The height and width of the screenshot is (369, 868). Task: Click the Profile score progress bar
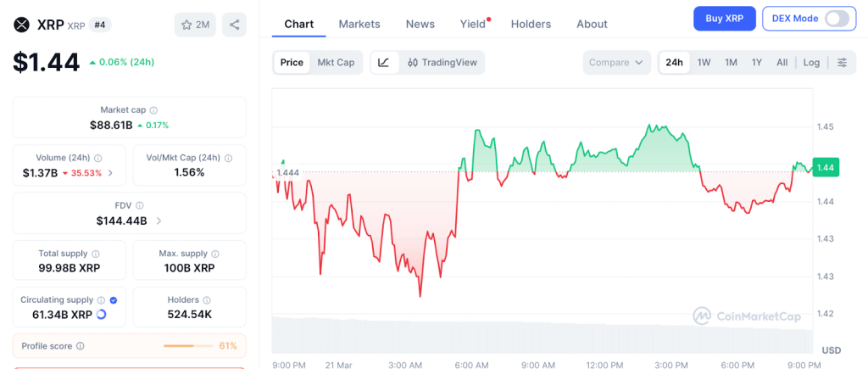[188, 346]
